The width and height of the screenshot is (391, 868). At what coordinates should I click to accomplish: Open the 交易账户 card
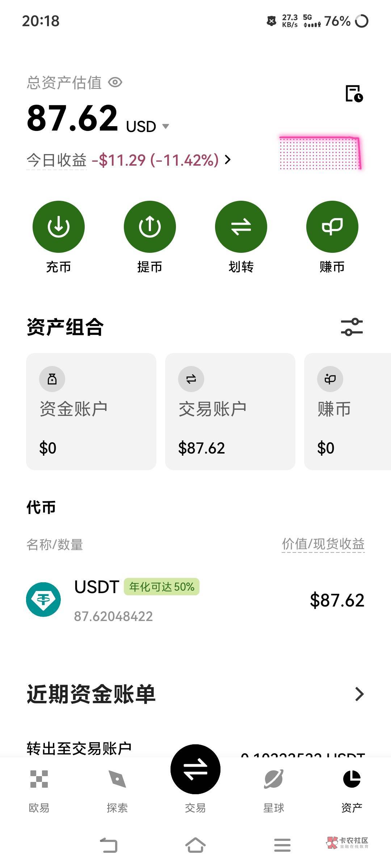[x=230, y=412]
